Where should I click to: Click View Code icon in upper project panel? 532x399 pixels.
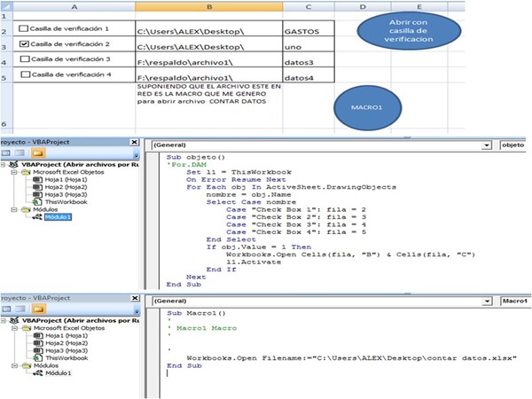(x=6, y=153)
